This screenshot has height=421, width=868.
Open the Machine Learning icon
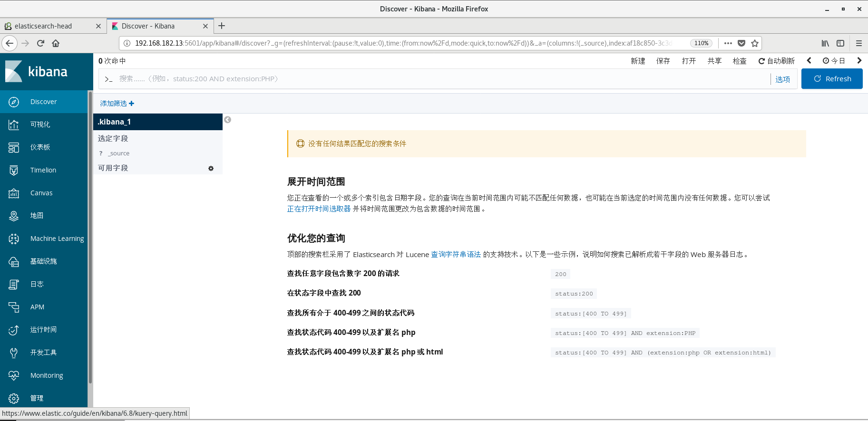[x=14, y=239]
